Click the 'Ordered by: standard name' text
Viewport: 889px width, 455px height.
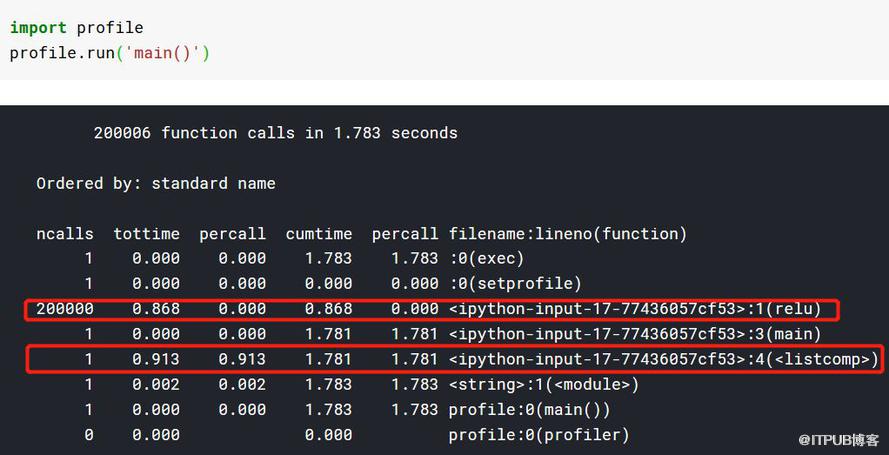[156, 184]
